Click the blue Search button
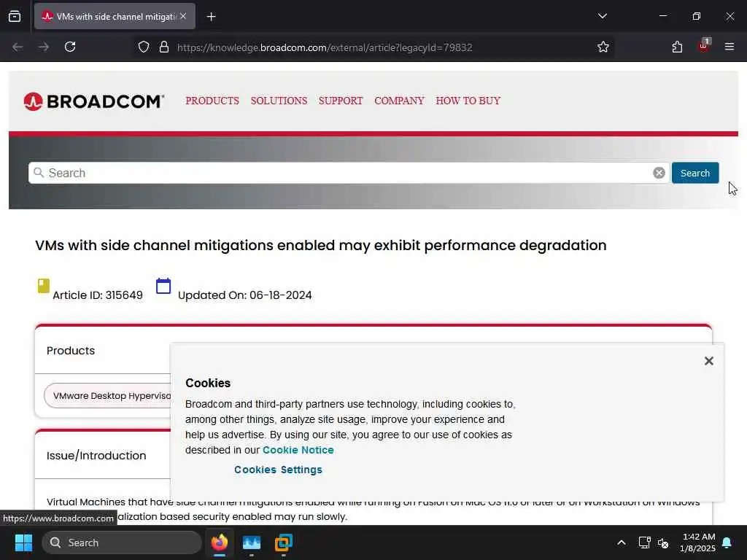The image size is (747, 560). click(695, 173)
